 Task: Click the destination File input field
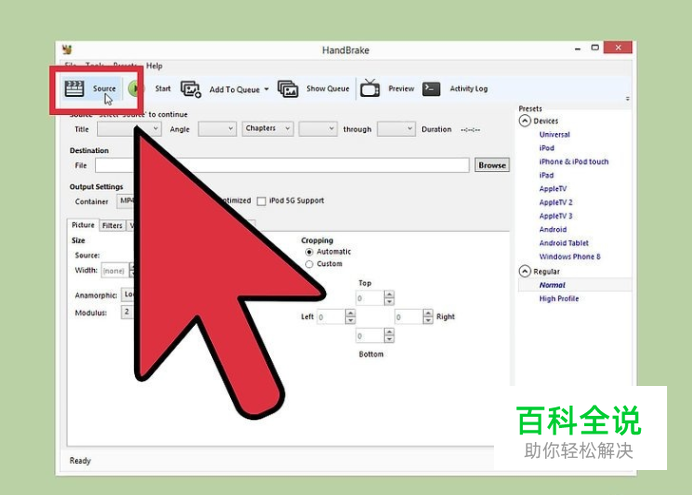282,165
